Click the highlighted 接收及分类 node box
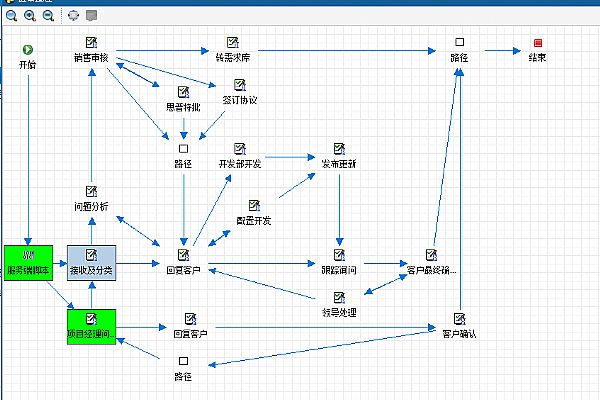600x400 pixels. (x=91, y=261)
